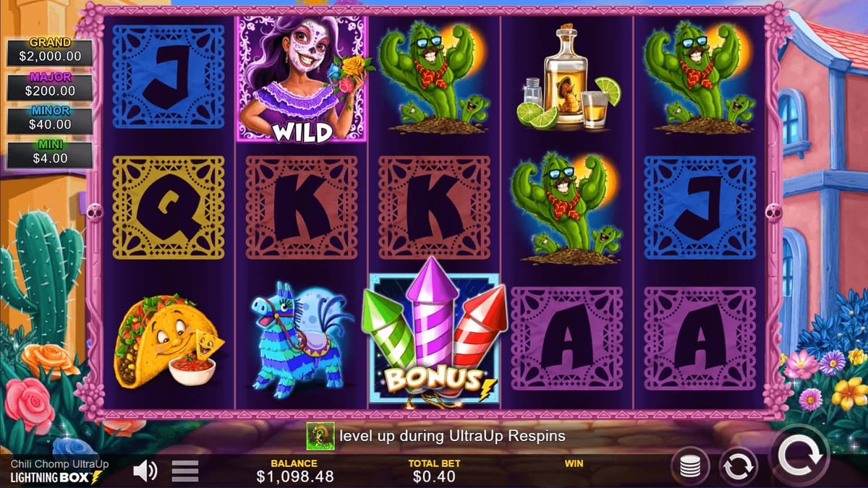This screenshot has width=868, height=488.
Task: Select the MINOR $40.00 jackpot panel
Action: coord(50,119)
